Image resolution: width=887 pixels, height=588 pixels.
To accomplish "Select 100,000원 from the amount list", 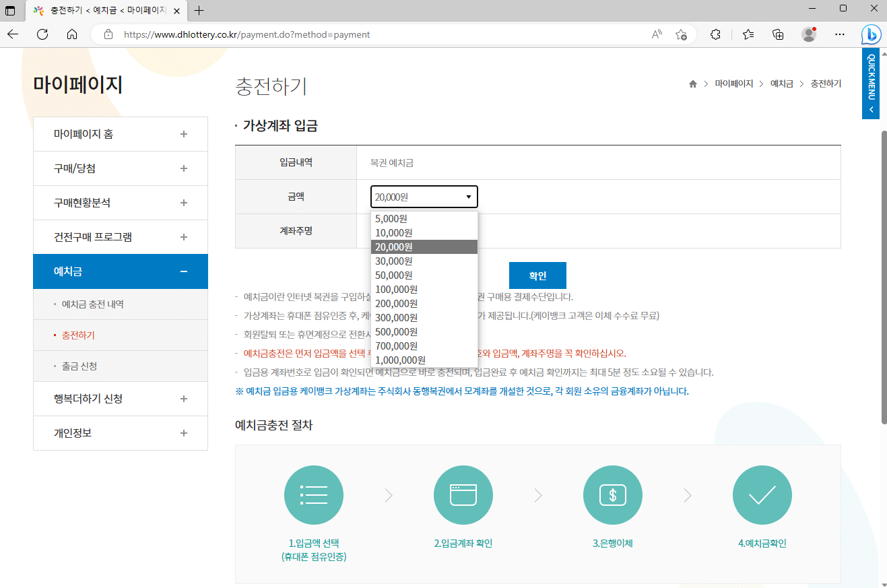I will pyautogui.click(x=396, y=289).
